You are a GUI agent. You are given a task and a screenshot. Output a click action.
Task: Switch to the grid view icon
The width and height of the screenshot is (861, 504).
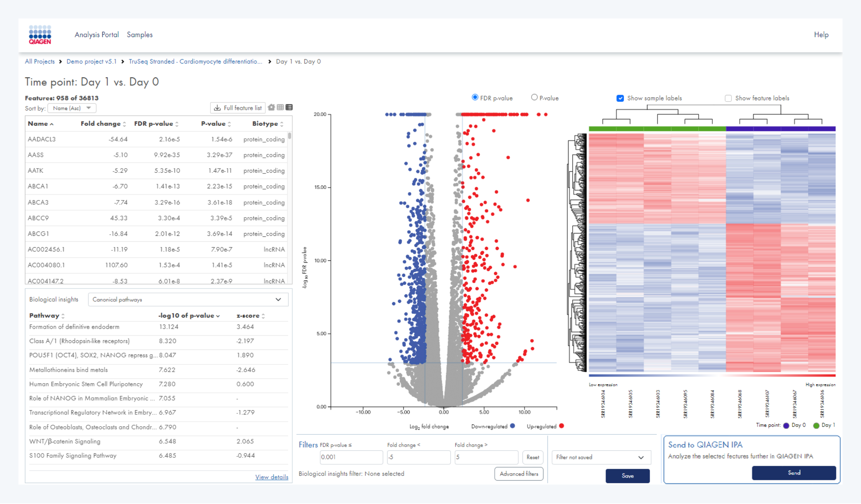280,108
